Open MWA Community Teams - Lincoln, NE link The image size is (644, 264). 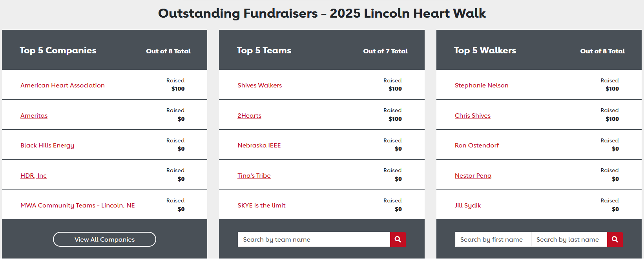point(78,206)
